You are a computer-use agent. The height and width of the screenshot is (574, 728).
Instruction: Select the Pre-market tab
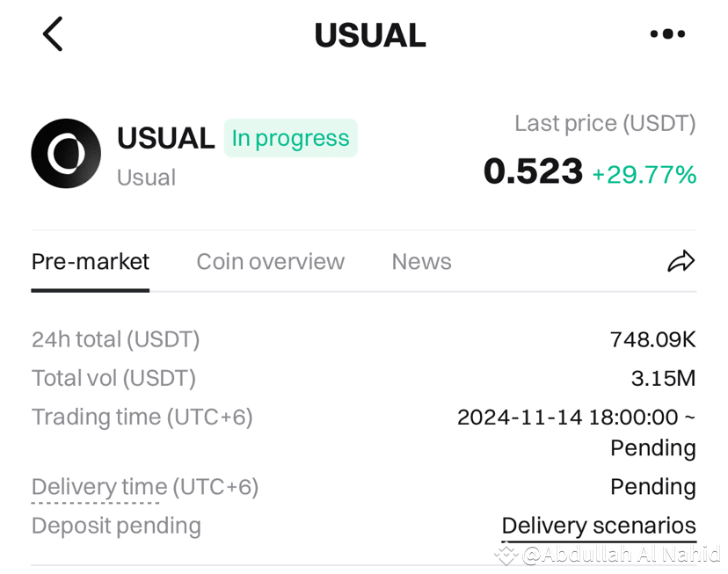pos(90,261)
